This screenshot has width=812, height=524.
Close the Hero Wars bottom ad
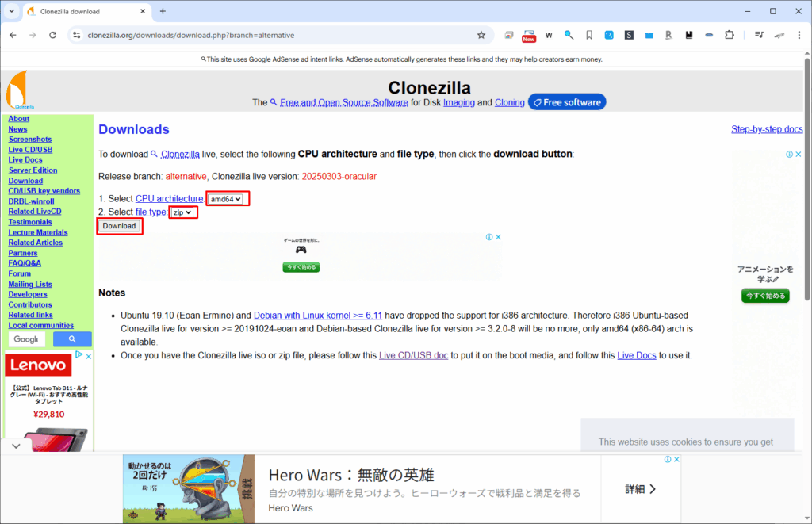pyautogui.click(x=676, y=459)
